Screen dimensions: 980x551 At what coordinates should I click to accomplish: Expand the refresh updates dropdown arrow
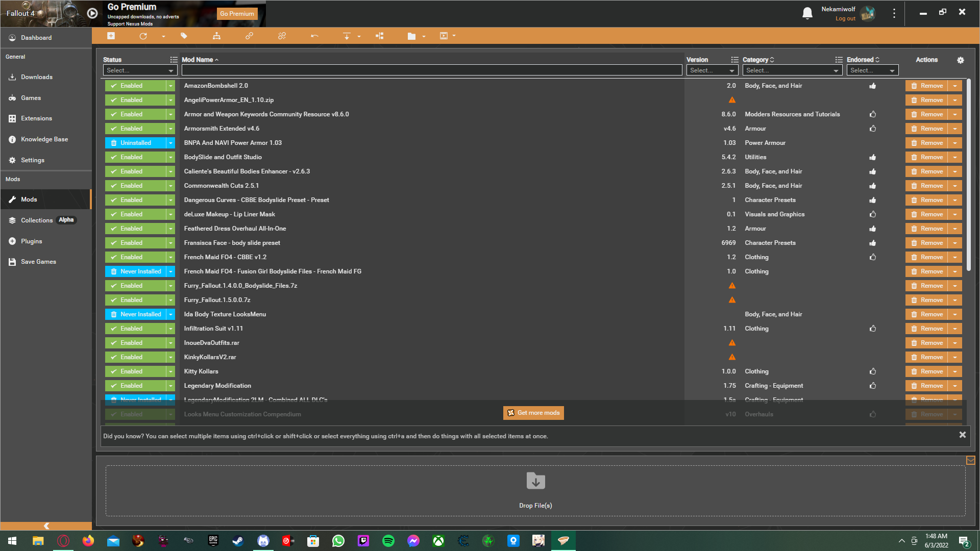pyautogui.click(x=163, y=36)
